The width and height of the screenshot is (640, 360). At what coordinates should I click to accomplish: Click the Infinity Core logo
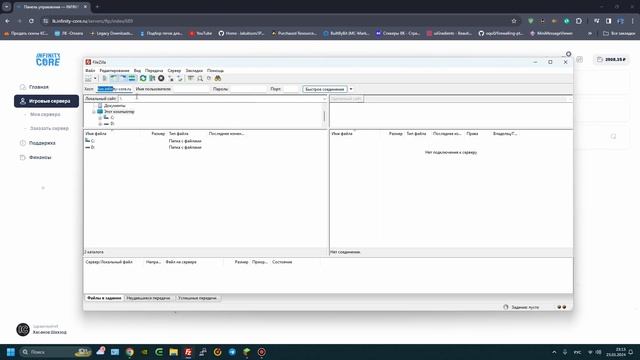(x=48, y=60)
